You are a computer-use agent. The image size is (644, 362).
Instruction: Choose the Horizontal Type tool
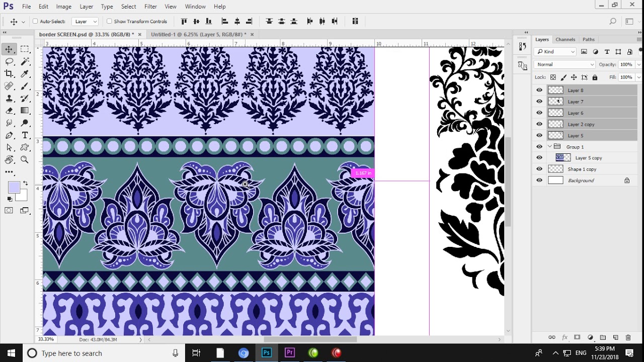click(x=25, y=135)
